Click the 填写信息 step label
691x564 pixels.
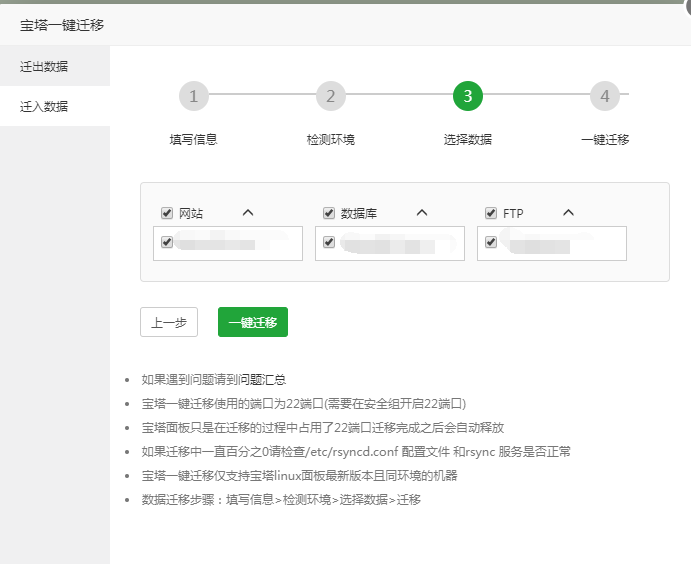[x=193, y=140]
